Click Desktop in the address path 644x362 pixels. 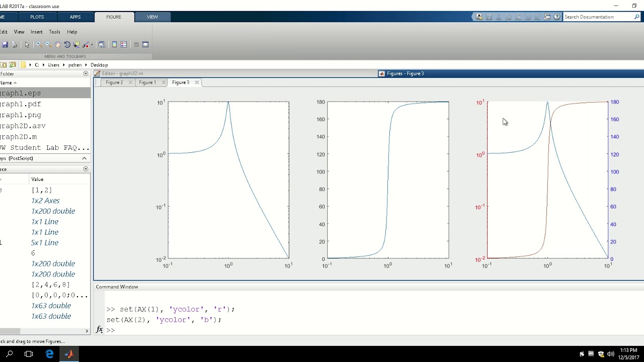pyautogui.click(x=99, y=65)
